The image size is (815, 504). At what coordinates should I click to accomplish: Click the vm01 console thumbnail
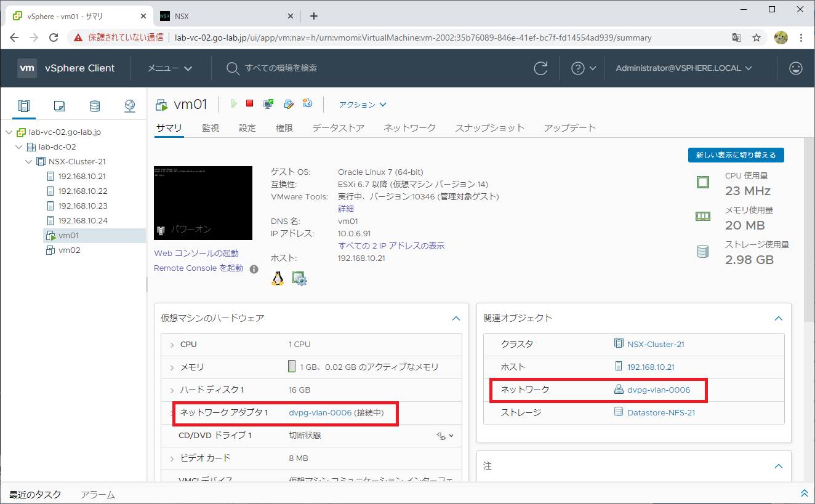tap(203, 203)
